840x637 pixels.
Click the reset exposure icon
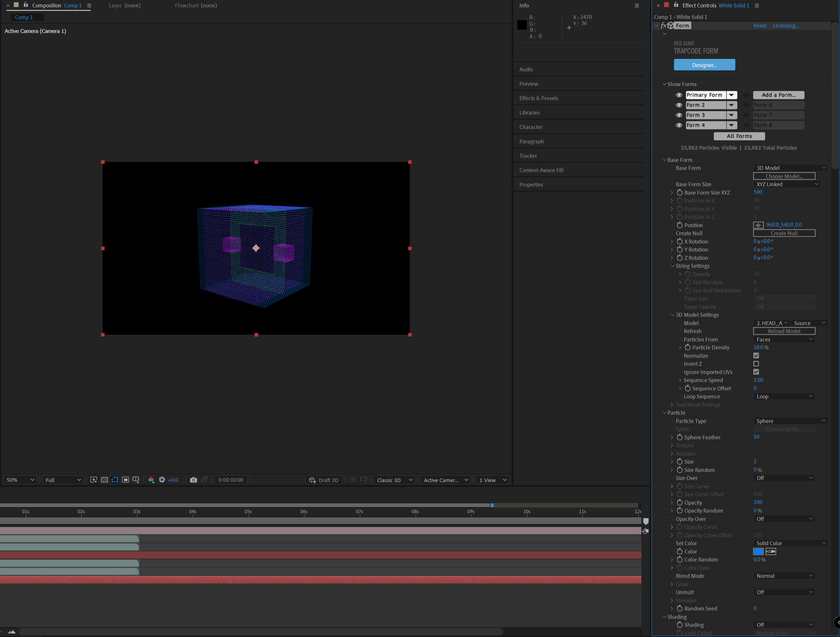point(162,480)
